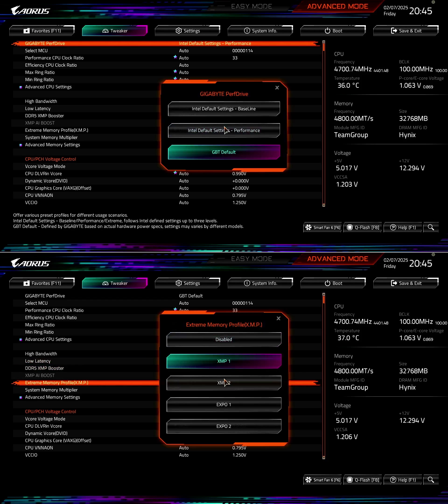The image size is (448, 504).
Task: Switch to the System Info. tab above the PerfDrive popup
Action: pyautogui.click(x=260, y=31)
